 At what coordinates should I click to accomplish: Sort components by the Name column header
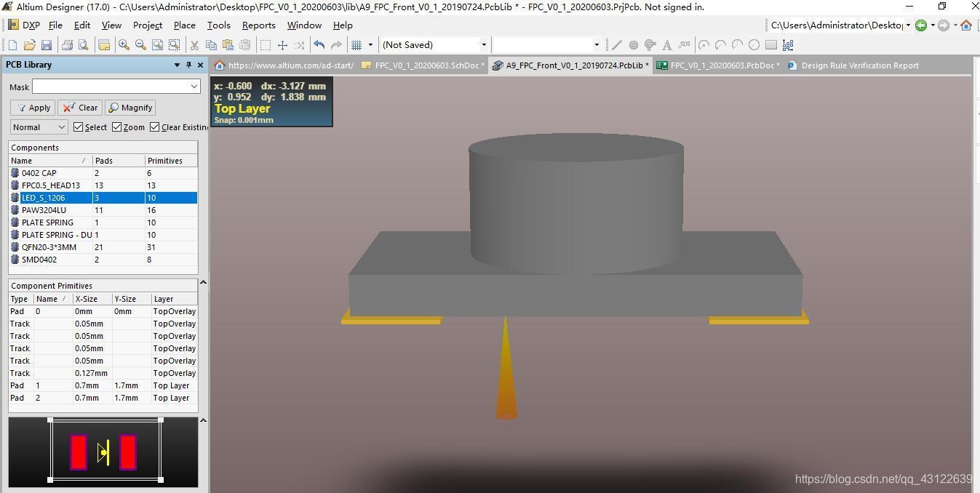tap(50, 161)
